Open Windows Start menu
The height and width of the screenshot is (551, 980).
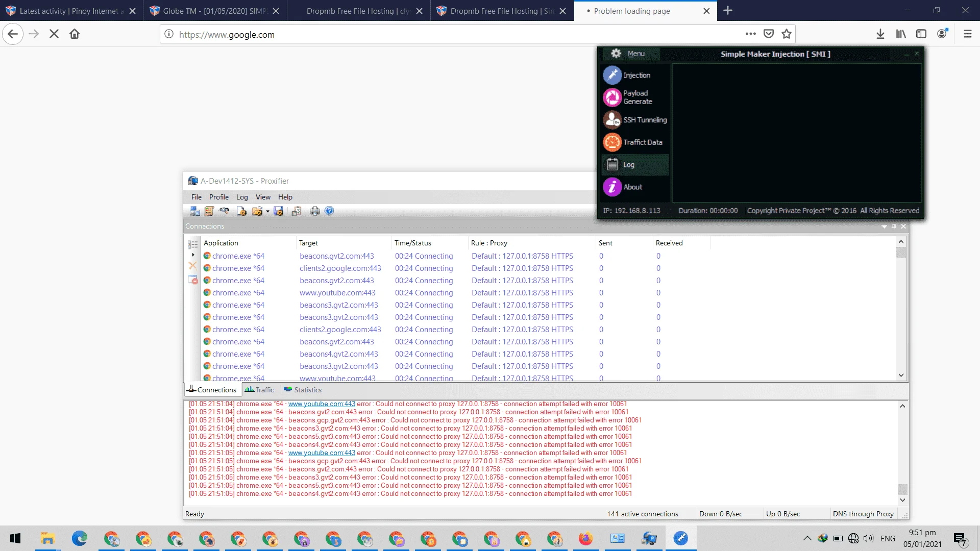pyautogui.click(x=15, y=538)
